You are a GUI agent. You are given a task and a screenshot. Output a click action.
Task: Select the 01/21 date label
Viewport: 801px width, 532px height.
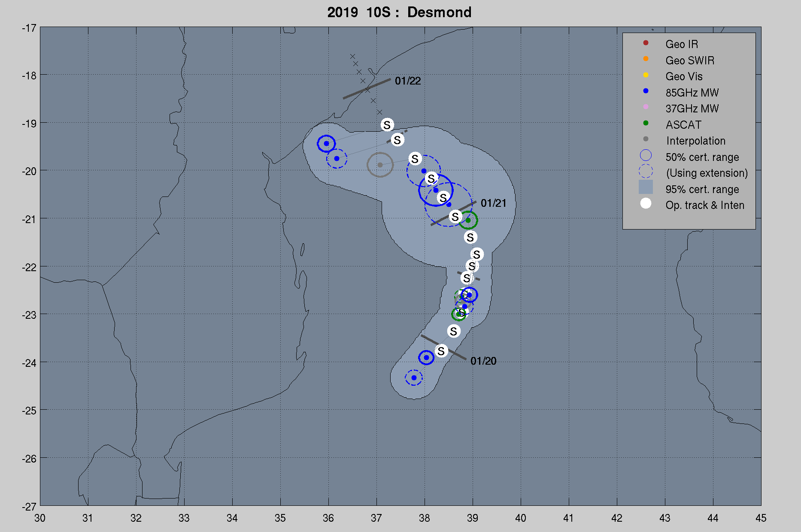(493, 203)
